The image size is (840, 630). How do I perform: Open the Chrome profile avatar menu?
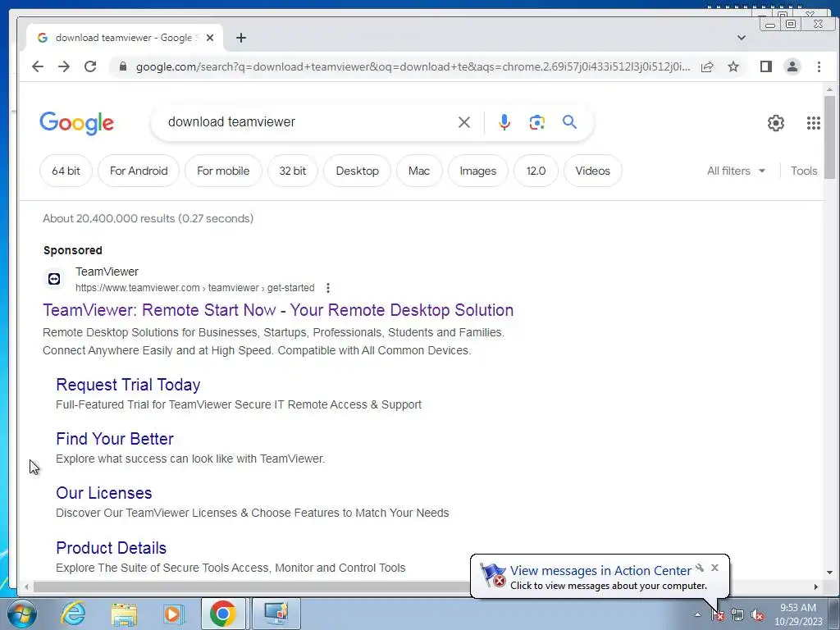coord(792,66)
